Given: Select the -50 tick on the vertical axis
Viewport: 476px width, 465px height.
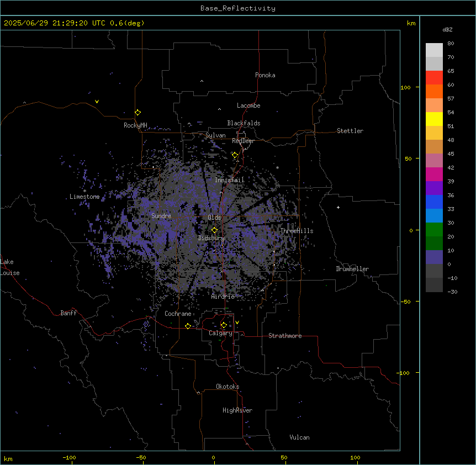Looking at the screenshot, I should click(405, 302).
